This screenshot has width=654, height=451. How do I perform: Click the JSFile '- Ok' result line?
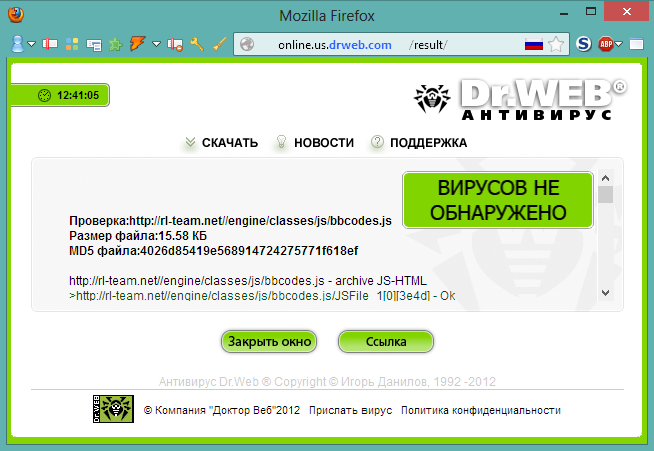point(262,296)
